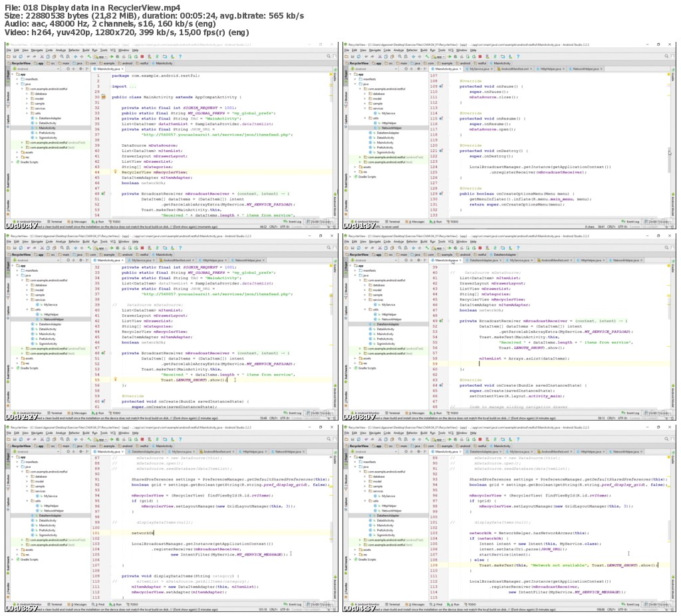Open the app run configuration dropdown in 00:03:57 frame
681x616 pixels.
tap(100, 439)
